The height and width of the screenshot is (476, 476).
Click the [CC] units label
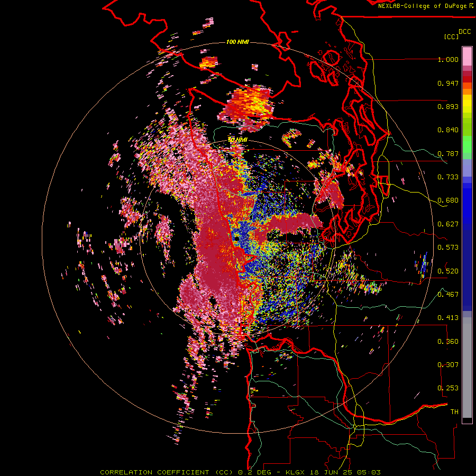pyautogui.click(x=451, y=36)
